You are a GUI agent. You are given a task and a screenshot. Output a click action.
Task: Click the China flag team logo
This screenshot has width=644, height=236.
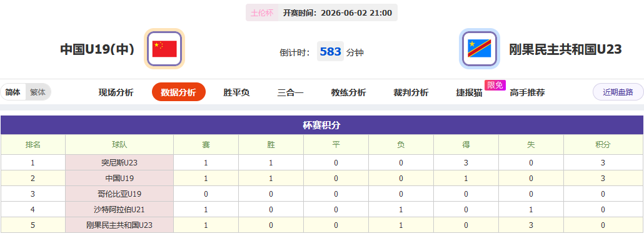pos(164,49)
